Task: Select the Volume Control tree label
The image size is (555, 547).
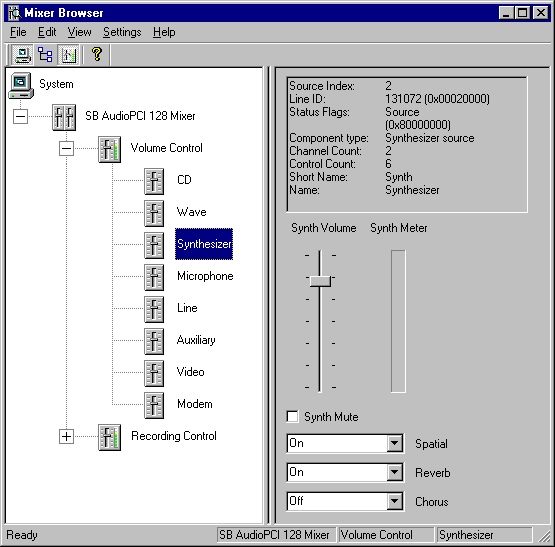Action: [166, 148]
